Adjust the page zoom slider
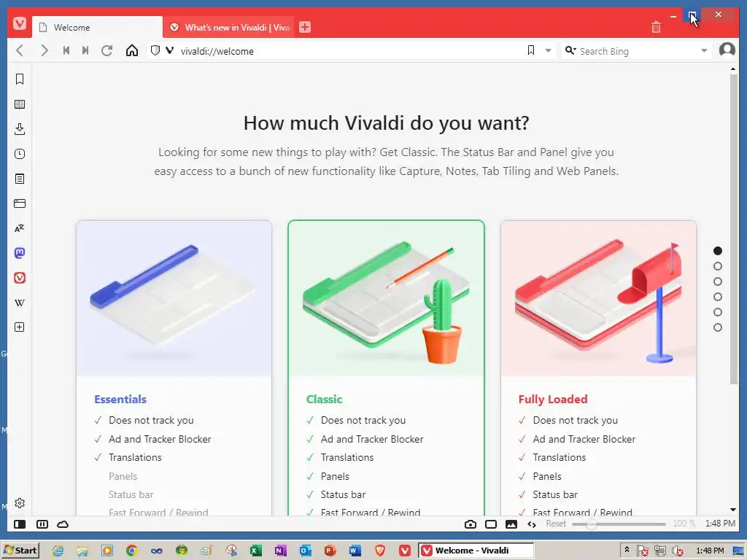The height and width of the screenshot is (560, 747). (x=619, y=524)
